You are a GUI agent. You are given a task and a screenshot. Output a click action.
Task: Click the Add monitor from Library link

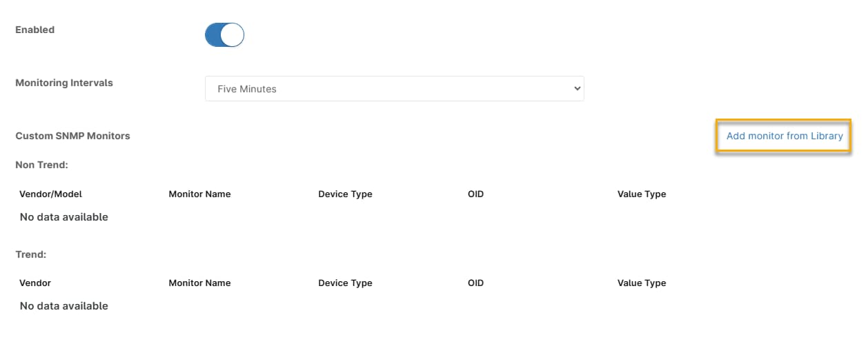(x=784, y=136)
